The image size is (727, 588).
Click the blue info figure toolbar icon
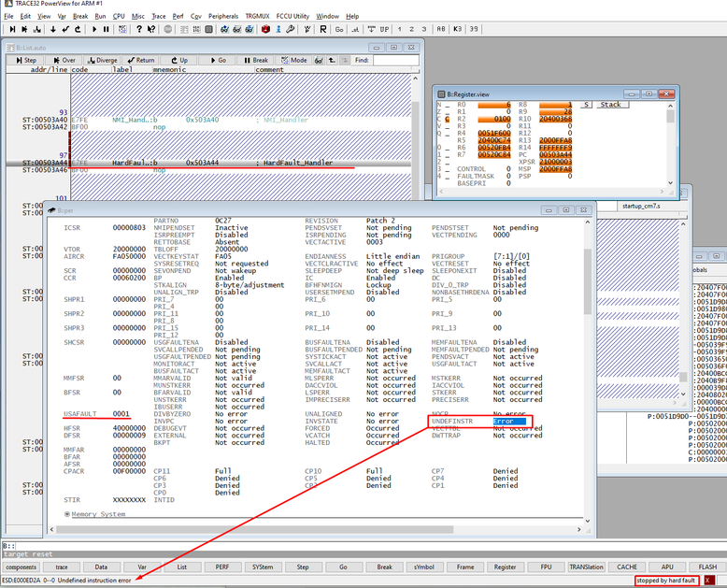278,29
